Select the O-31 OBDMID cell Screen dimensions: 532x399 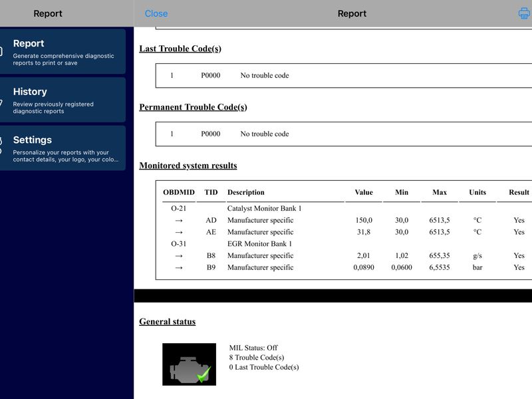179,243
